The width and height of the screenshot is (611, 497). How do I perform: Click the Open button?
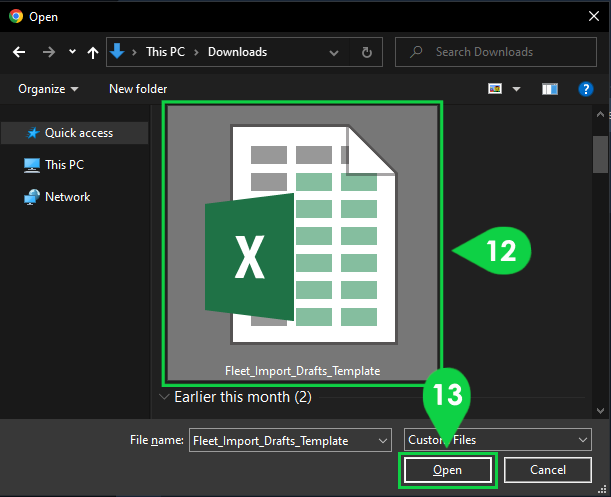click(447, 470)
